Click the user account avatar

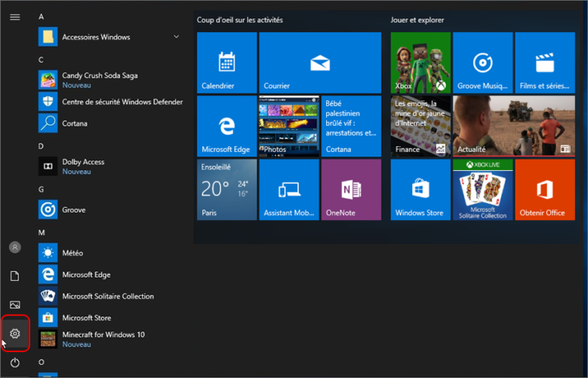[15, 247]
